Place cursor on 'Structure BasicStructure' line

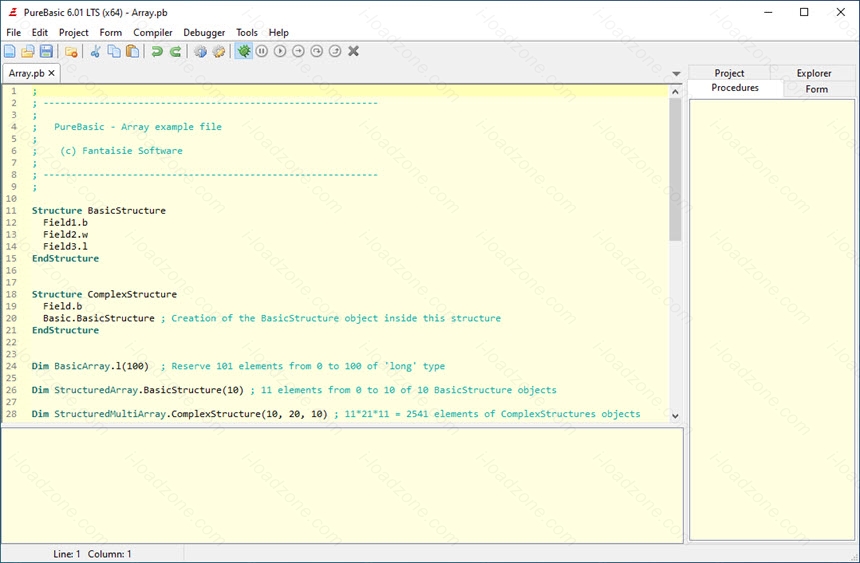99,211
